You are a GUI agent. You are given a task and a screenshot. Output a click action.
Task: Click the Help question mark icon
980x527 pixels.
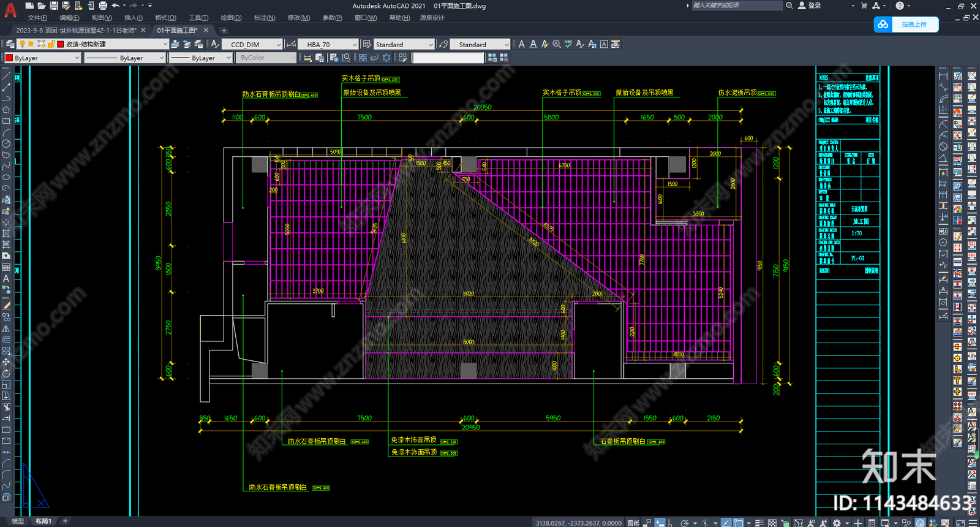pyautogui.click(x=900, y=6)
